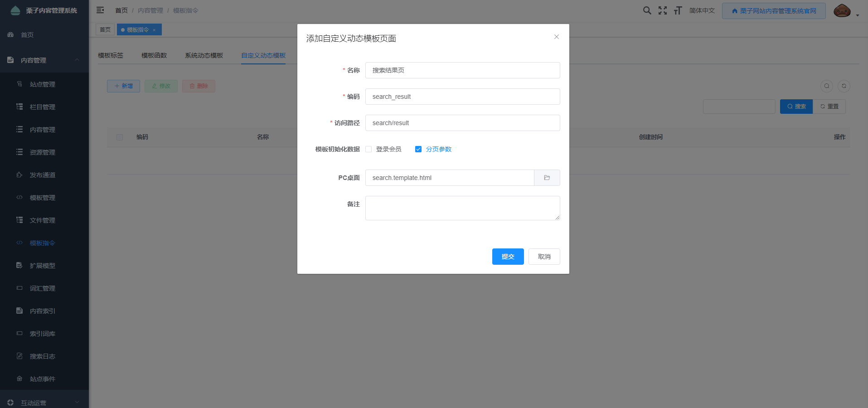Image resolution: width=868 pixels, height=408 pixels.
Task: Toggle fullscreen mode icon in header
Action: coord(662,10)
